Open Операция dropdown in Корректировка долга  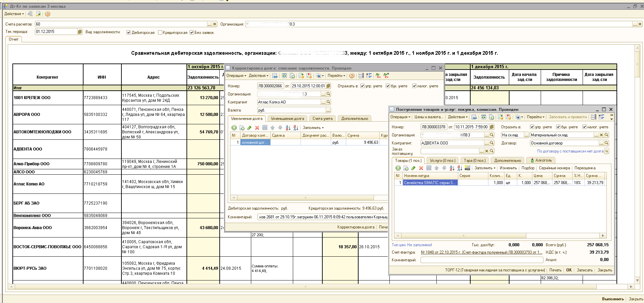236,76
